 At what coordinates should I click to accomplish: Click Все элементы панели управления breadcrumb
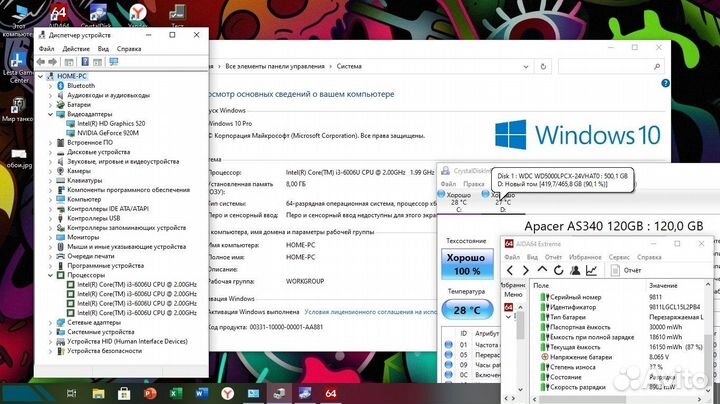pyautogui.click(x=275, y=67)
